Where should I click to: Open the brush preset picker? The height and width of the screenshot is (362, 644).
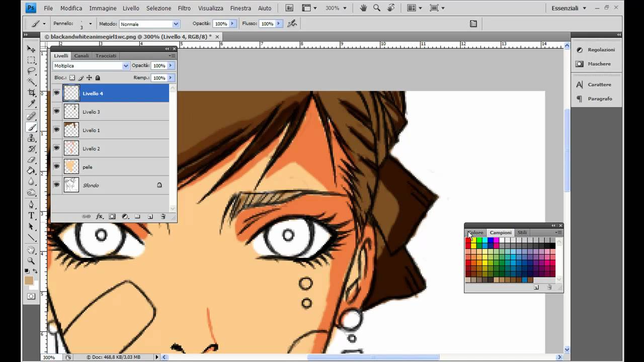click(x=90, y=24)
